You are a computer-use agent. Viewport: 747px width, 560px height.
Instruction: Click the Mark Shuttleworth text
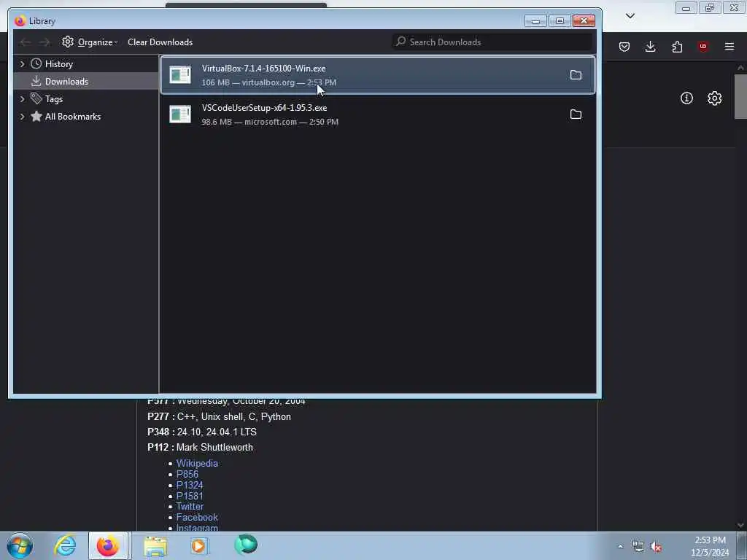[214, 448]
